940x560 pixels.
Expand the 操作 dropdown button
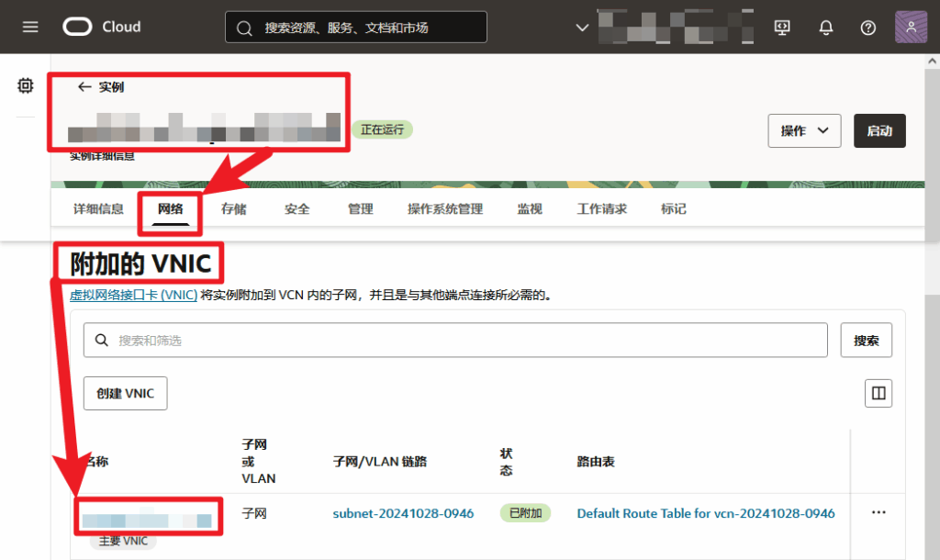[804, 130]
